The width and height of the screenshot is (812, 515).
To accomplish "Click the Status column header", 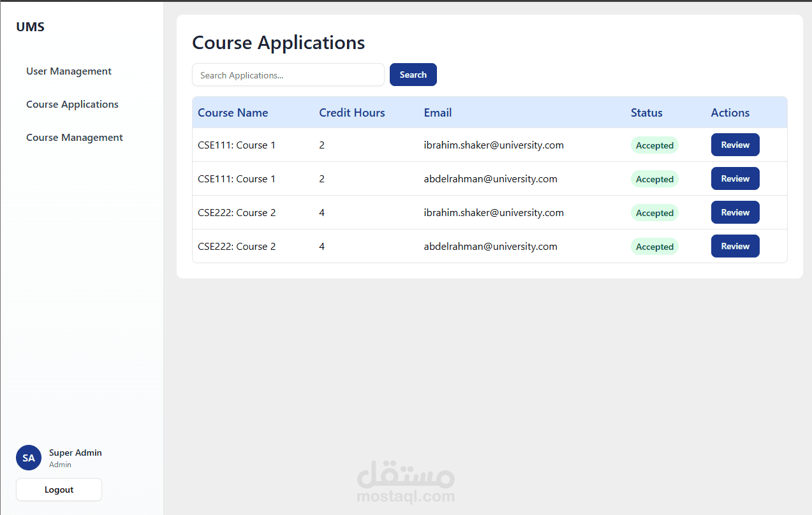I will click(x=647, y=113).
